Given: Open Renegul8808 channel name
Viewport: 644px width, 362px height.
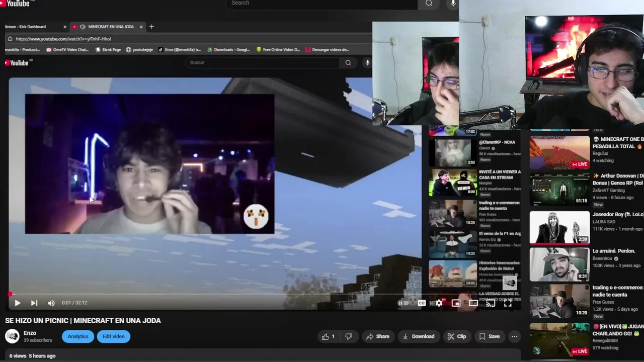Looking at the screenshot, I should [605, 341].
